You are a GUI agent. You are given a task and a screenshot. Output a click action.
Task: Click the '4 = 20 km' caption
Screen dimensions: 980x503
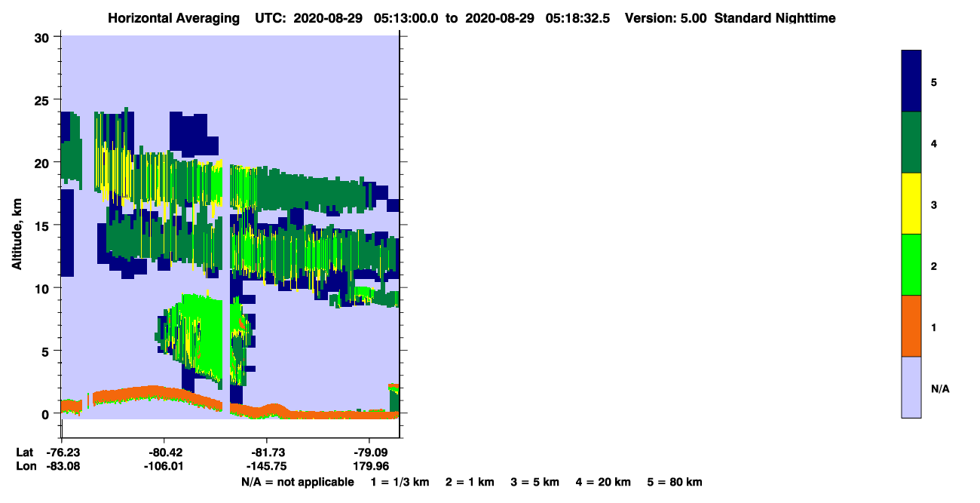602,483
